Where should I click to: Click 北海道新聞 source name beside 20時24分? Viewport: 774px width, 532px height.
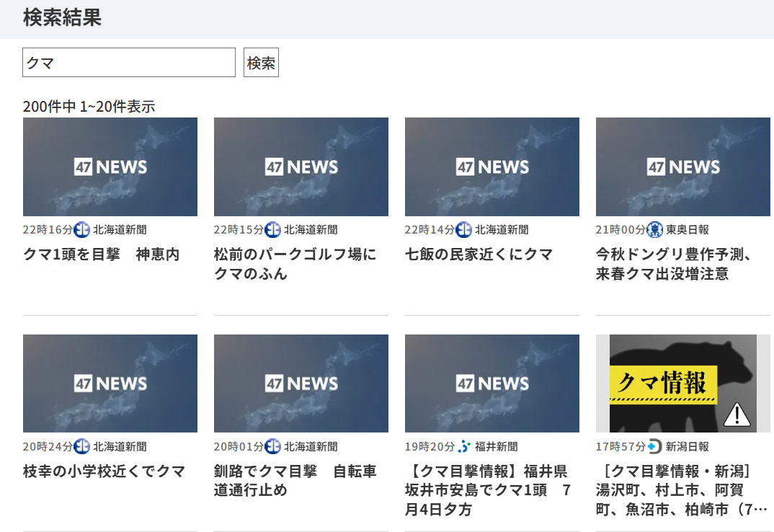point(120,446)
